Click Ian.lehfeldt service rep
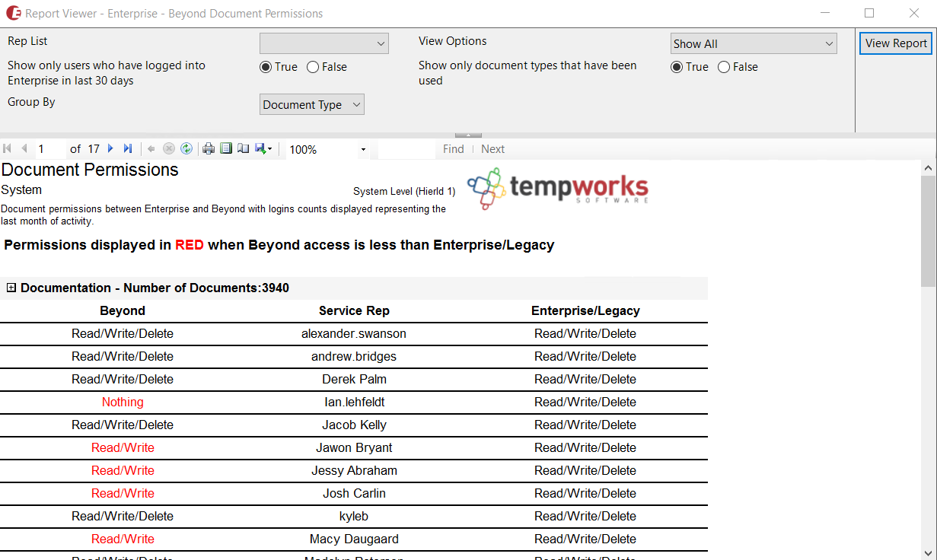The height and width of the screenshot is (560, 937). click(x=354, y=402)
